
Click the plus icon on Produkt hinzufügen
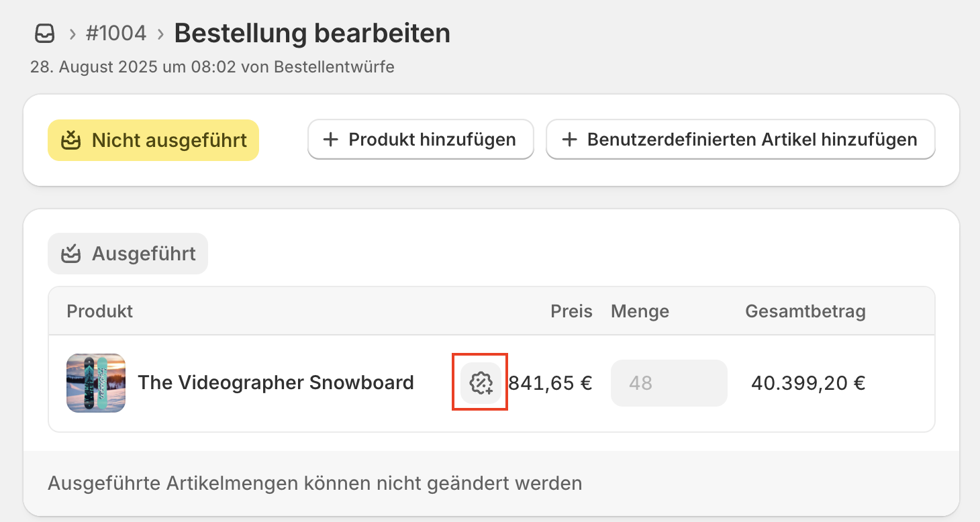pyautogui.click(x=330, y=140)
